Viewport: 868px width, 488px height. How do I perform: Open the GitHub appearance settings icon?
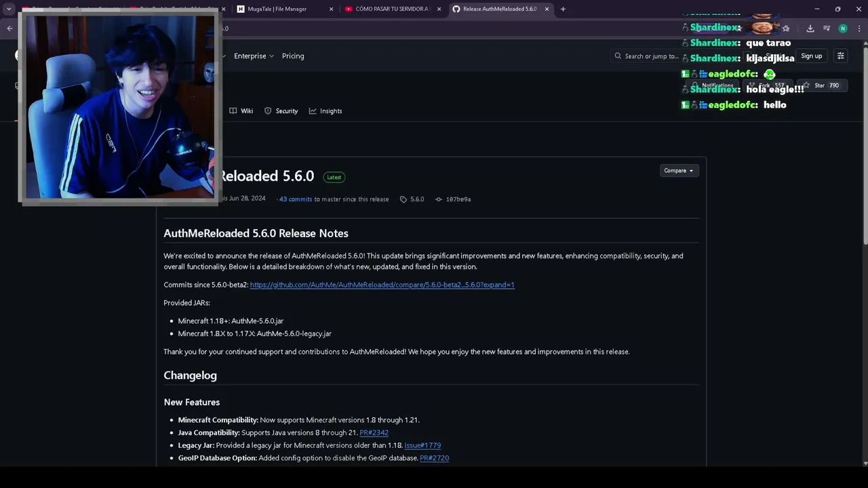[841, 56]
